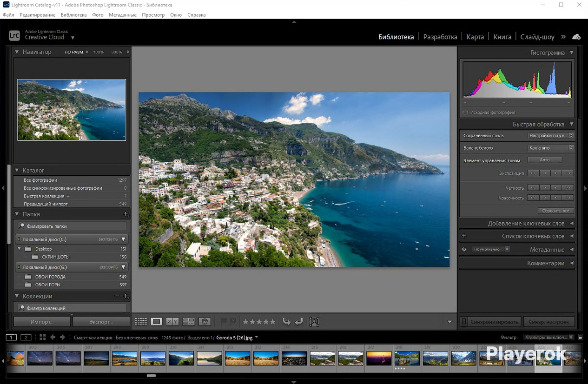Image resolution: width=588 pixels, height=384 pixels.
Task: Click the Синхронизировать button
Action: tap(494, 322)
